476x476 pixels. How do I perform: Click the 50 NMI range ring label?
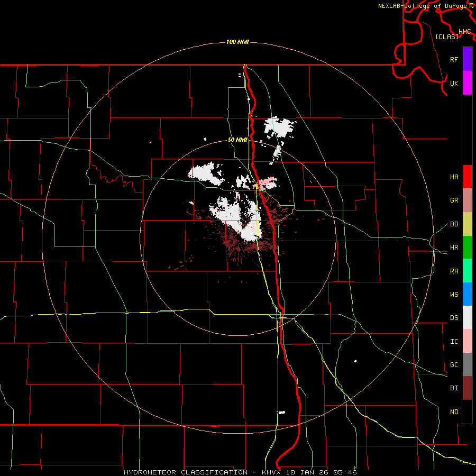(x=237, y=140)
